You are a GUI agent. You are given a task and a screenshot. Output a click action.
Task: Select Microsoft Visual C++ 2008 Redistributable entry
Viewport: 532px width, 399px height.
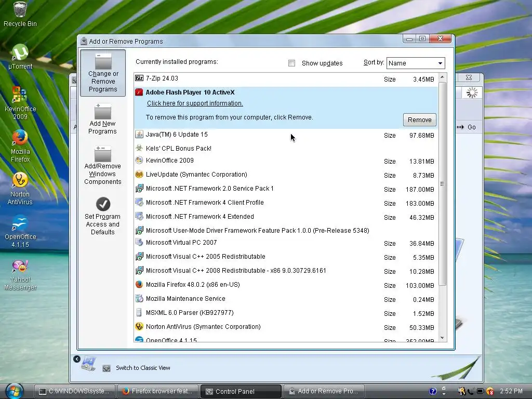286,270
